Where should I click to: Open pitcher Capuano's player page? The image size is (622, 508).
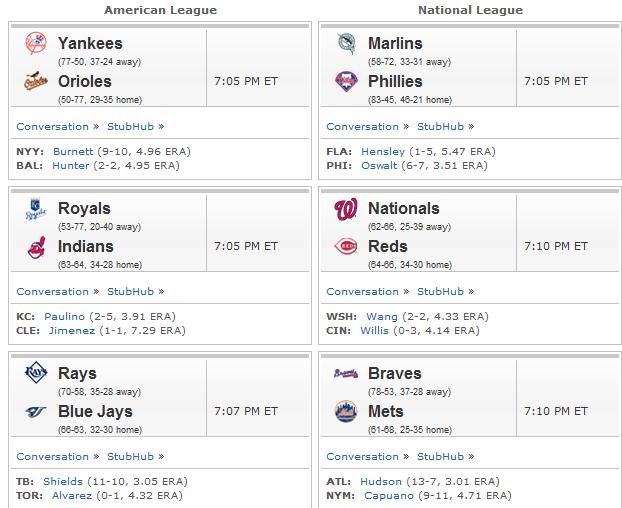(x=389, y=495)
